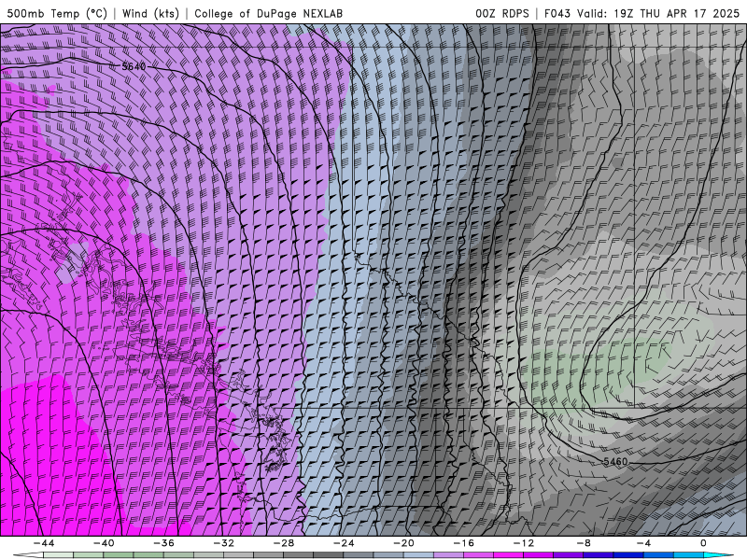
Task: Click the 5460 height contour label
Action: (x=615, y=461)
